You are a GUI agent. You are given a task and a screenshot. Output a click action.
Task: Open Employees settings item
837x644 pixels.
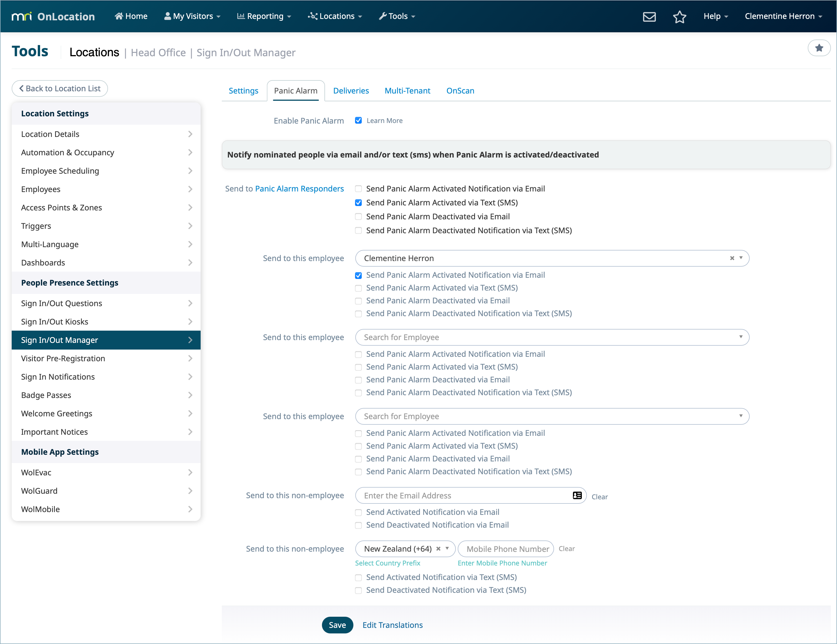click(x=106, y=189)
